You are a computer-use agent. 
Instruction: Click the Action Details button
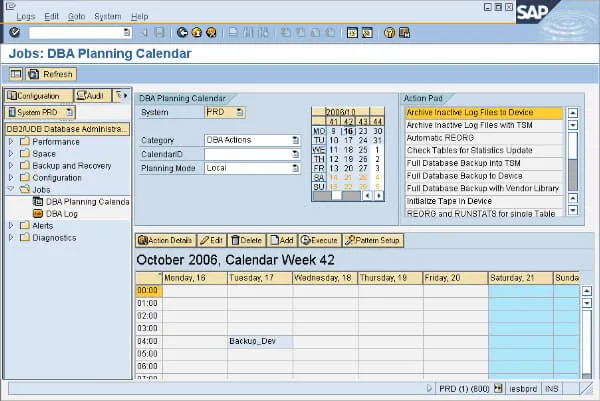point(166,240)
